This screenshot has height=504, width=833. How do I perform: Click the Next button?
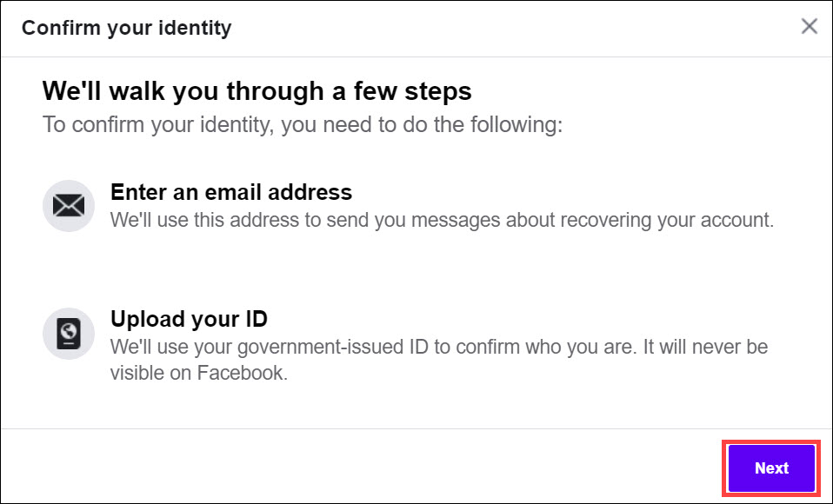pyautogui.click(x=771, y=468)
